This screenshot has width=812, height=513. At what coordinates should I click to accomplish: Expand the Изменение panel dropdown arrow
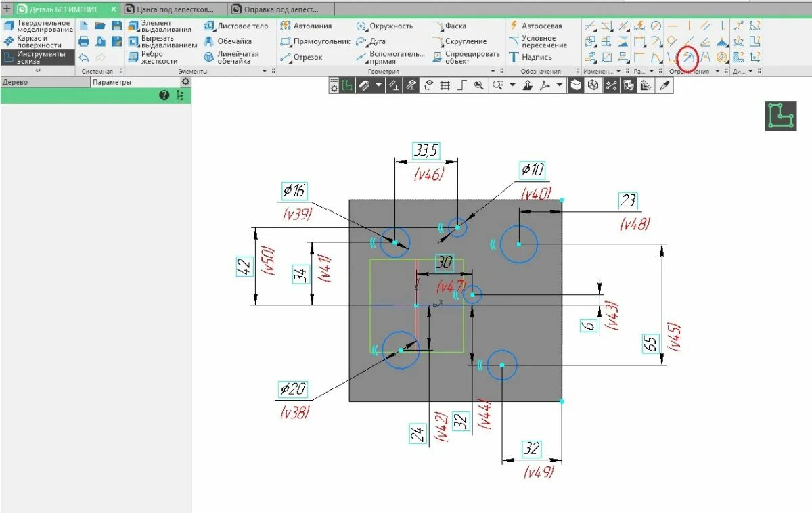[618, 71]
